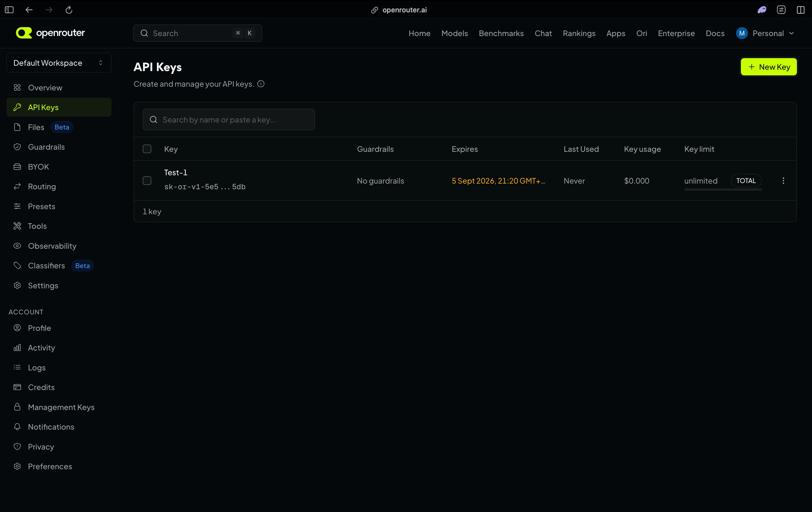
Task: Create a New Key
Action: (x=768, y=67)
